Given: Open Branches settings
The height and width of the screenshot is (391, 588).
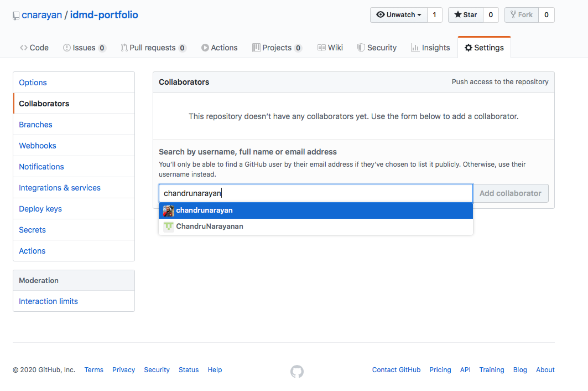Looking at the screenshot, I should 74,125.
